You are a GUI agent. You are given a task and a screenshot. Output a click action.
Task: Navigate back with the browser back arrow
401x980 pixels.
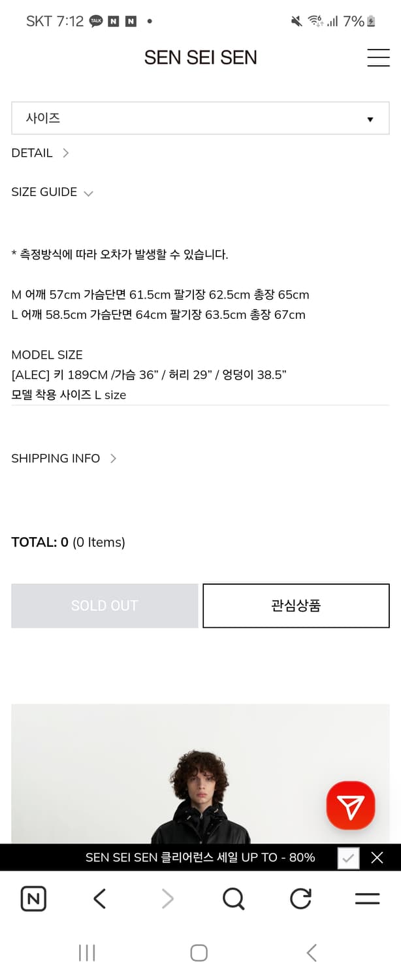coord(99,898)
